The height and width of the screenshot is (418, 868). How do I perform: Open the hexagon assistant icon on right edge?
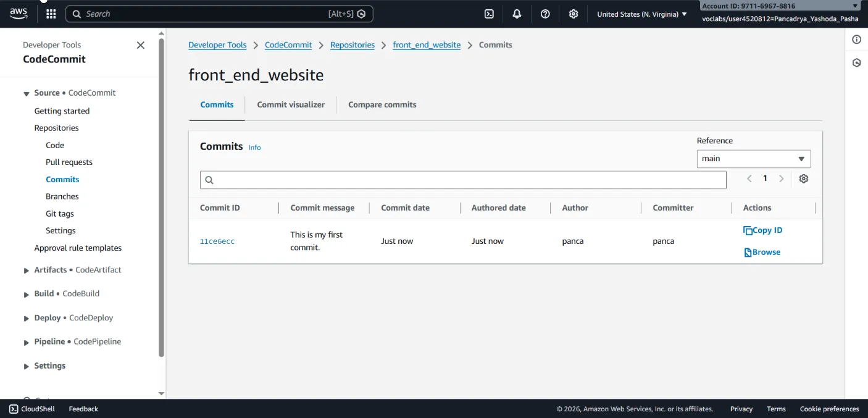click(x=856, y=63)
